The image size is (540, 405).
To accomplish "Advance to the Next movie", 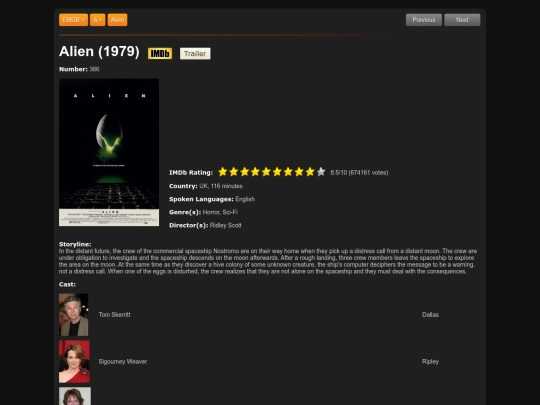I will coord(462,20).
